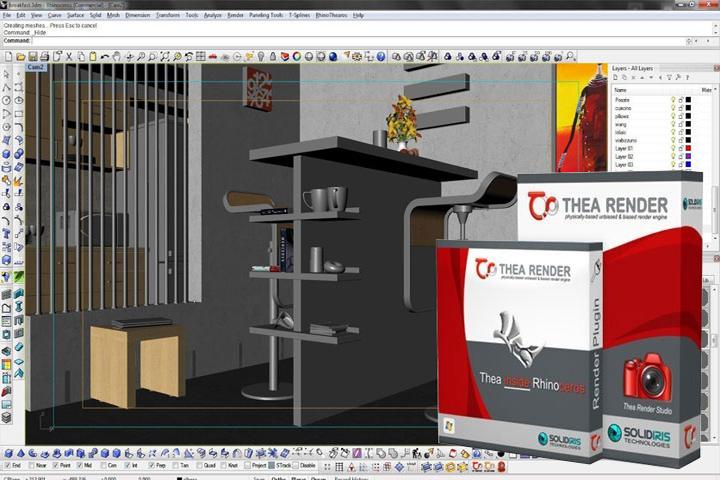Open Options with the gear icon
The image size is (720, 480).
point(357,56)
